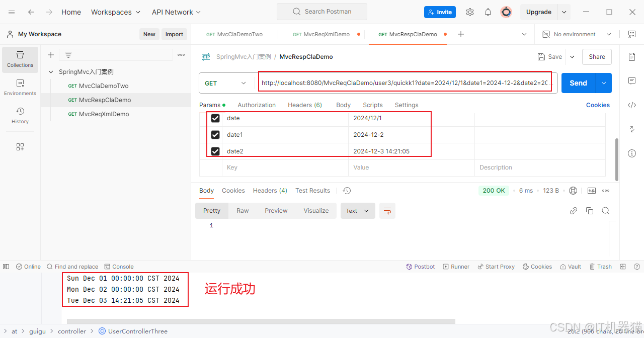Click the Send button

click(x=578, y=83)
